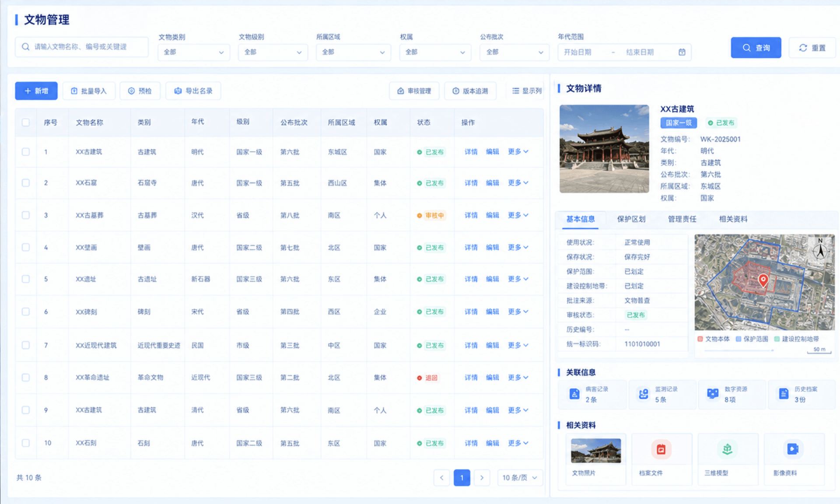Check the row for XX石刻
Image resolution: width=840 pixels, height=504 pixels.
point(26,443)
